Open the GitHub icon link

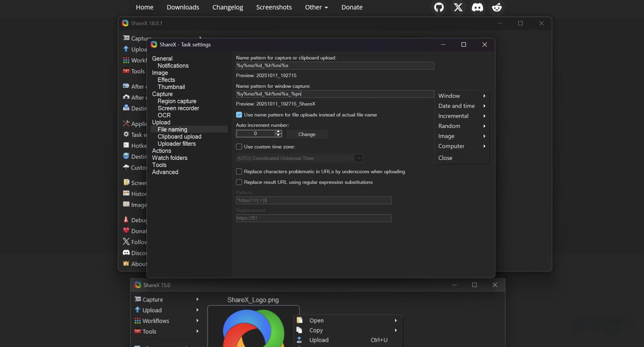tap(439, 7)
